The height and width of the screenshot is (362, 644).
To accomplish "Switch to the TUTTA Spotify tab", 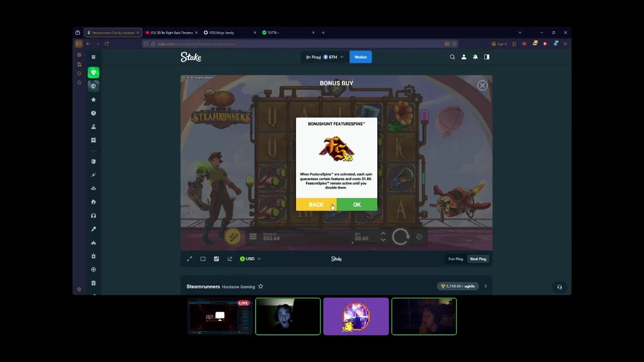I will tap(288, 33).
